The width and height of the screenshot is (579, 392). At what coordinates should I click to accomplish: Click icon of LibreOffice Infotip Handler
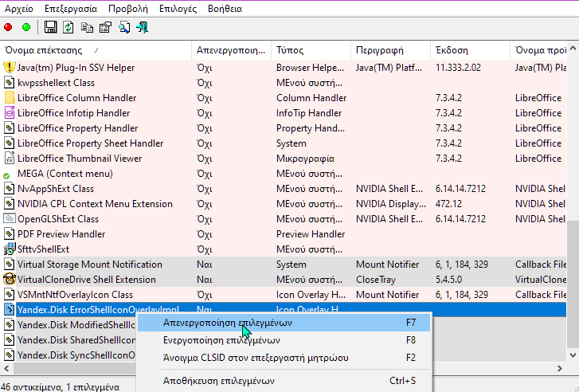[10, 113]
